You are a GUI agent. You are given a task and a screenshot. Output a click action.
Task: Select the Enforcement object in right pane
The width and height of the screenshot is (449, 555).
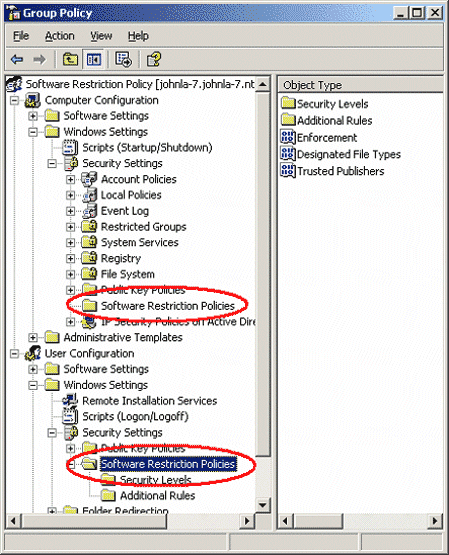click(x=319, y=137)
